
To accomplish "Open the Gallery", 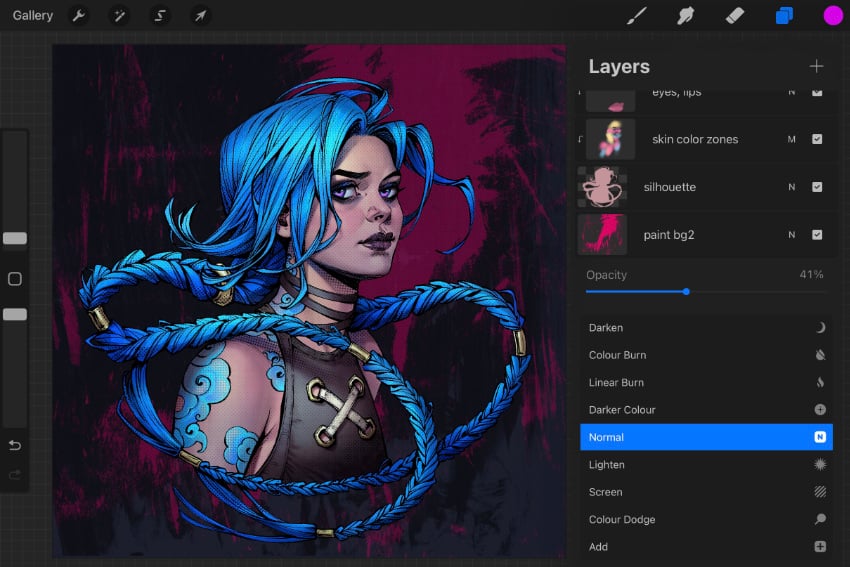I will pos(33,16).
